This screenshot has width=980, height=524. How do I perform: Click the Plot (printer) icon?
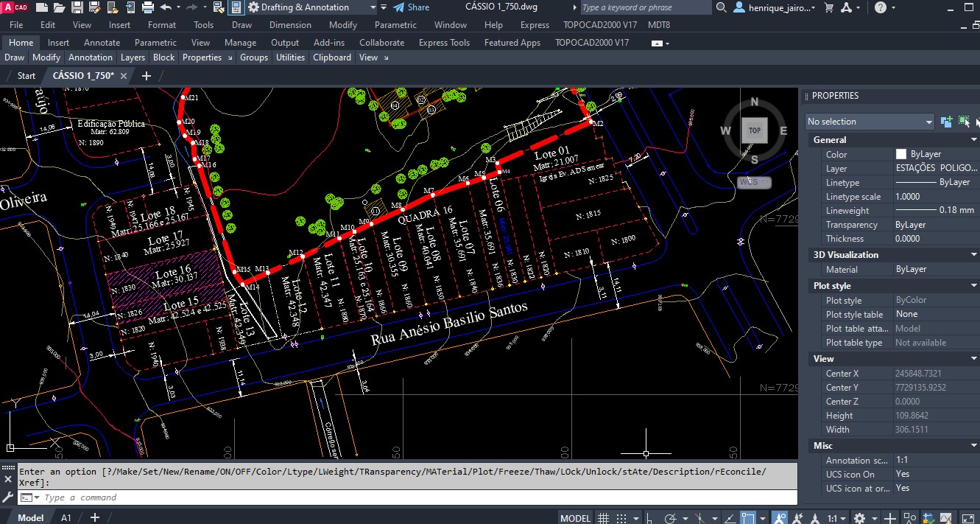click(x=147, y=7)
